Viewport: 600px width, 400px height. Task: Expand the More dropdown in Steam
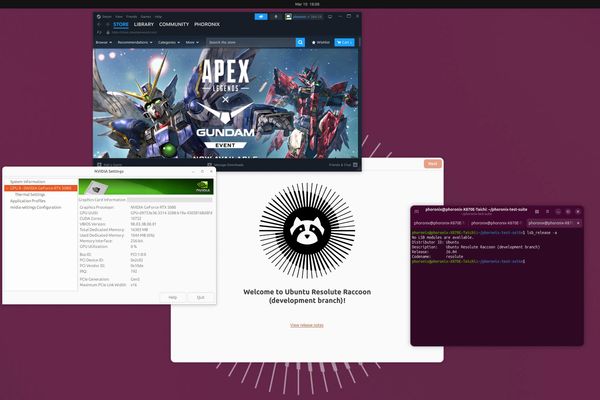tap(192, 42)
